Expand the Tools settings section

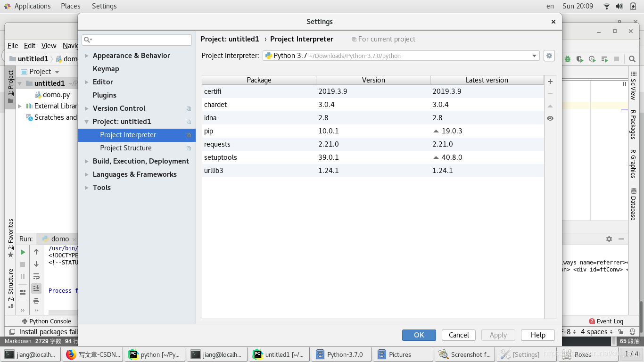click(86, 188)
